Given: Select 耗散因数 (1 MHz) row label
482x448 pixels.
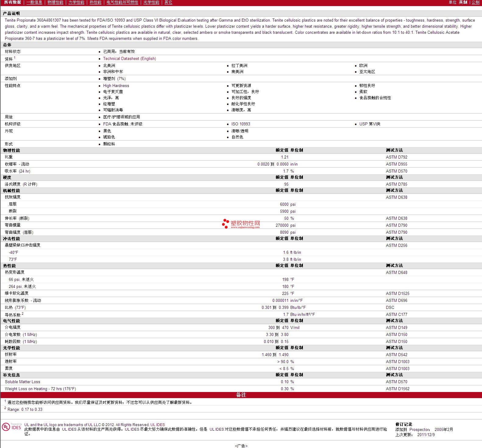Looking at the screenshot, I should tap(21, 341).
